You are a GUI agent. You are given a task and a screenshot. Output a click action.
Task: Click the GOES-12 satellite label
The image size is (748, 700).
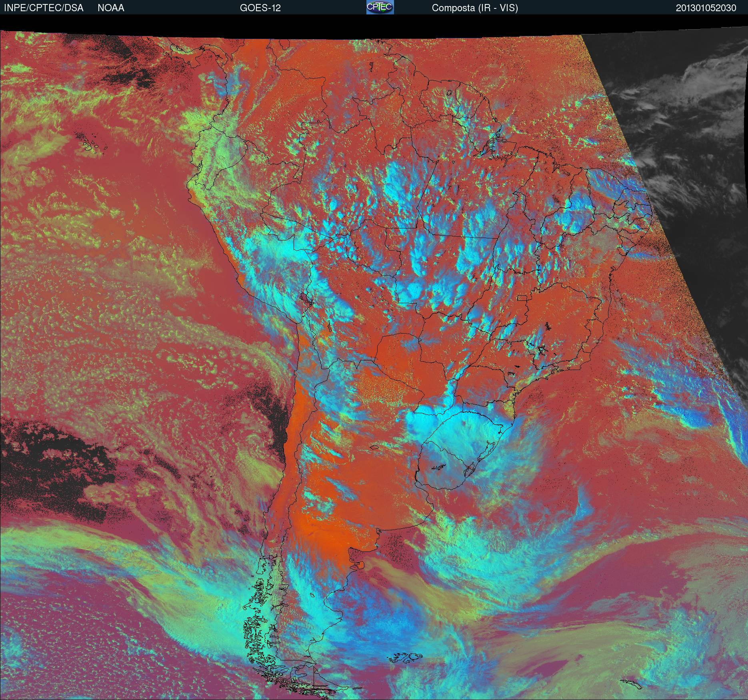pyautogui.click(x=260, y=8)
